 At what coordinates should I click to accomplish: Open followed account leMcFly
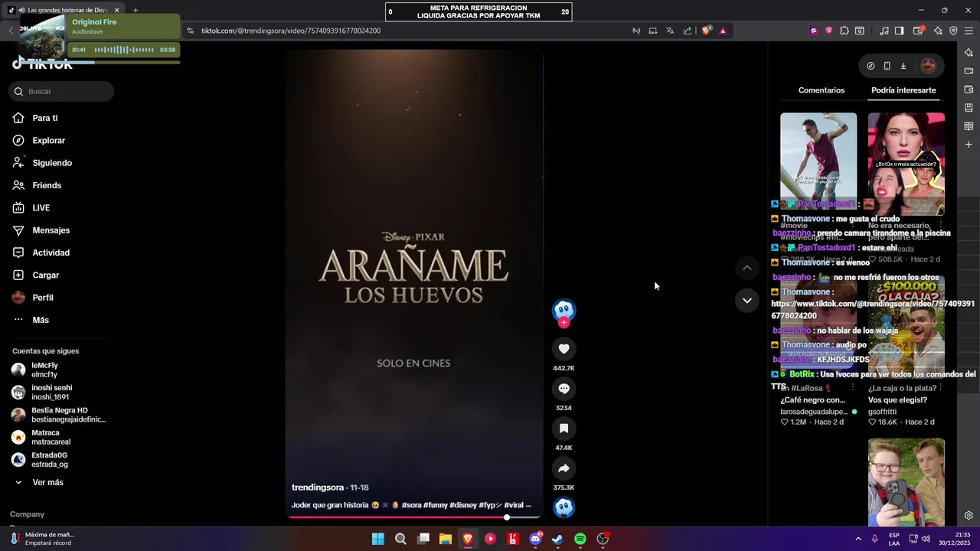click(x=44, y=370)
